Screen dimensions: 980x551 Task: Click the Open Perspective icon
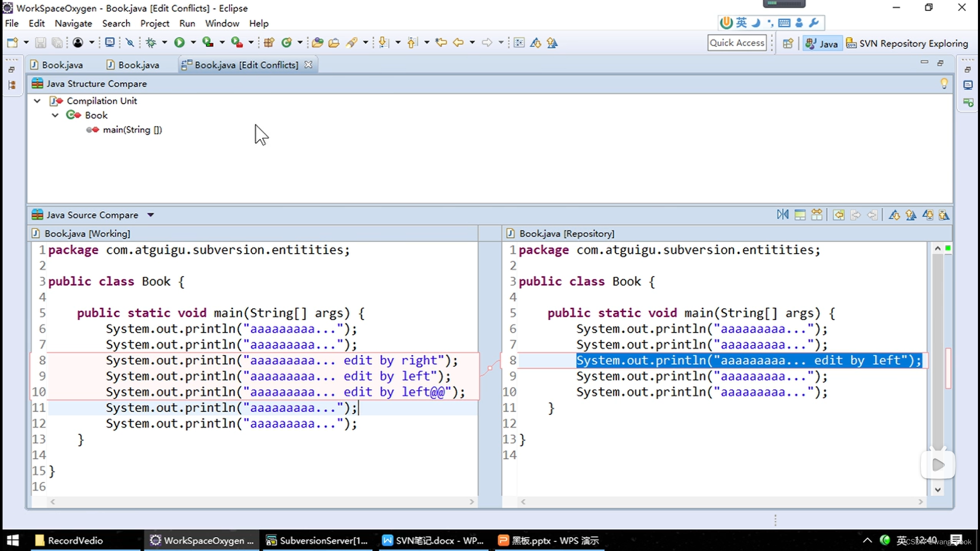788,43
